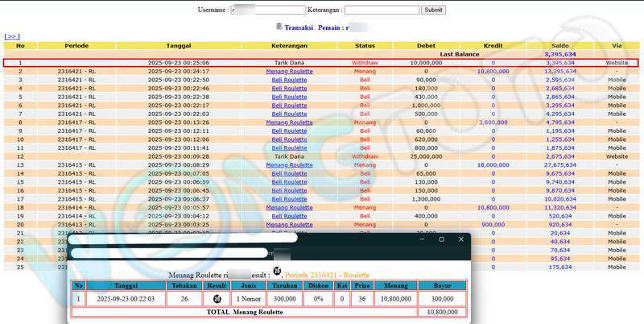Screen dimensions: 644x324
Task: Click the roulette ball icon in popup heading
Action: [x=277, y=271]
